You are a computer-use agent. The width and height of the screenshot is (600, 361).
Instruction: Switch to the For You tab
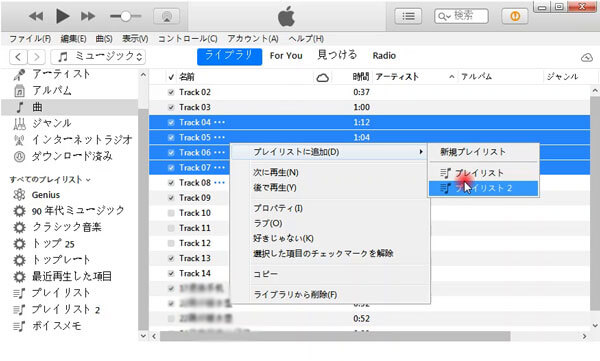(x=286, y=56)
